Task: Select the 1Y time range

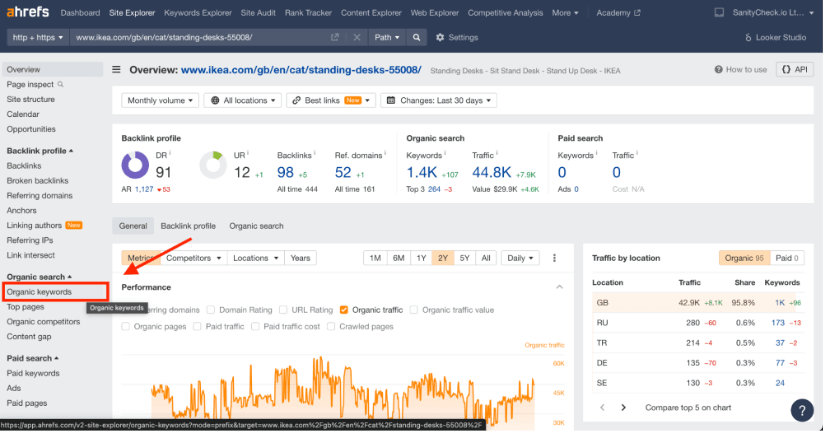Action: tap(421, 258)
